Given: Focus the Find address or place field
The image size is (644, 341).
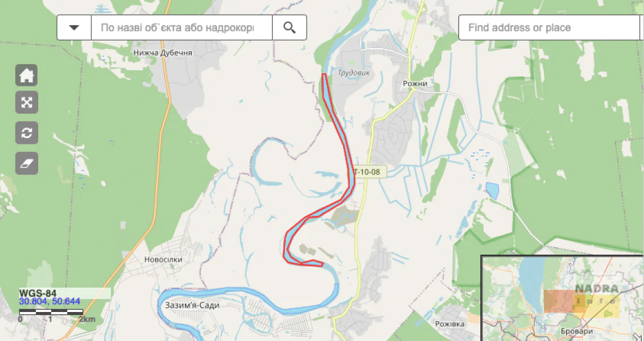Looking at the screenshot, I should click(x=551, y=27).
